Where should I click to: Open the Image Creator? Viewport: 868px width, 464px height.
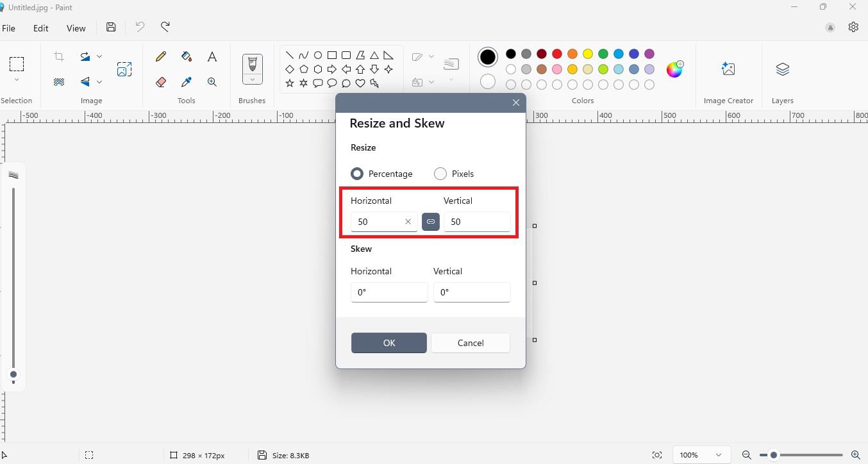(728, 69)
